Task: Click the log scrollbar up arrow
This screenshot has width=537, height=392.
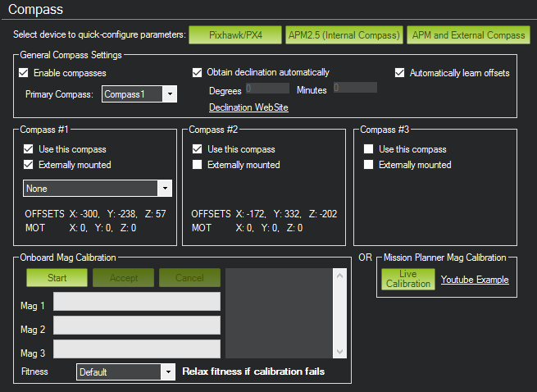Action: point(339,276)
